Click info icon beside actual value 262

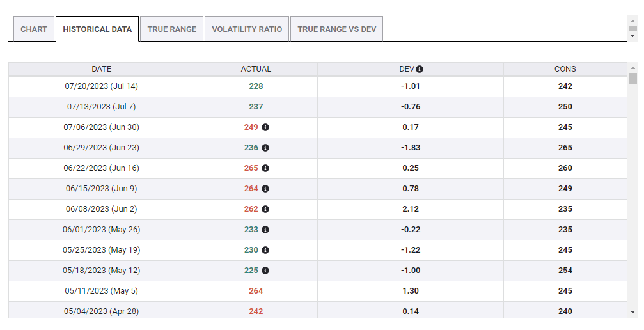tap(265, 209)
